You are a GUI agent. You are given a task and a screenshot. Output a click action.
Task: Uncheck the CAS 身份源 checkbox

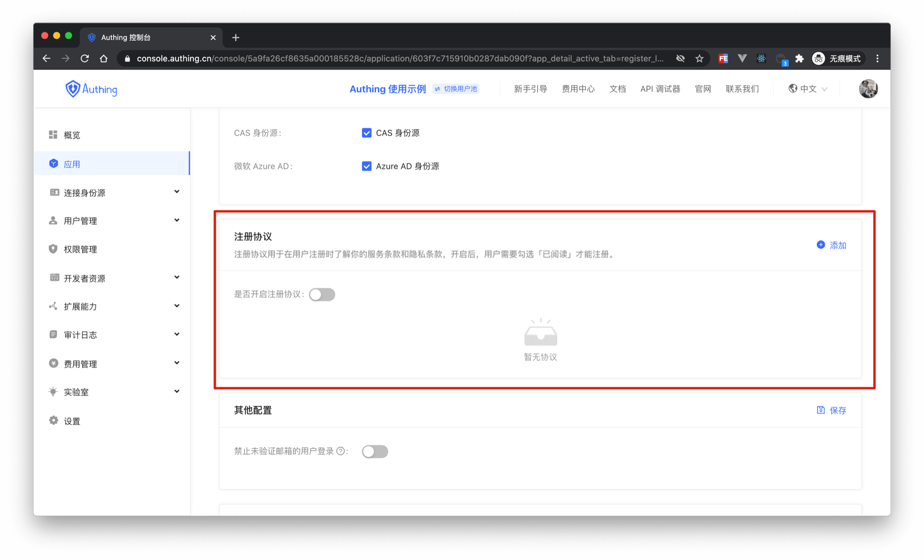(x=367, y=133)
